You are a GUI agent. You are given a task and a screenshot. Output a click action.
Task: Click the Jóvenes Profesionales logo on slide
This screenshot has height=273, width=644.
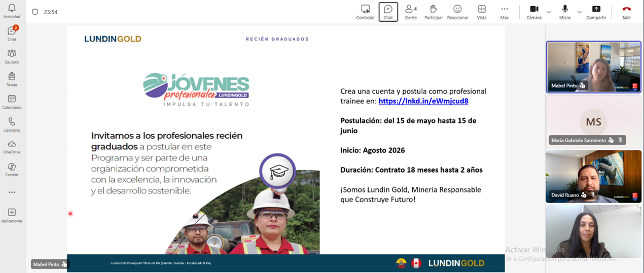(x=196, y=90)
